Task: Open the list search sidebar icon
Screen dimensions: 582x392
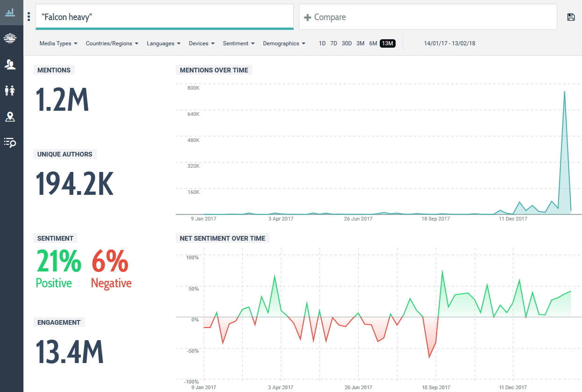Action: 10,143
